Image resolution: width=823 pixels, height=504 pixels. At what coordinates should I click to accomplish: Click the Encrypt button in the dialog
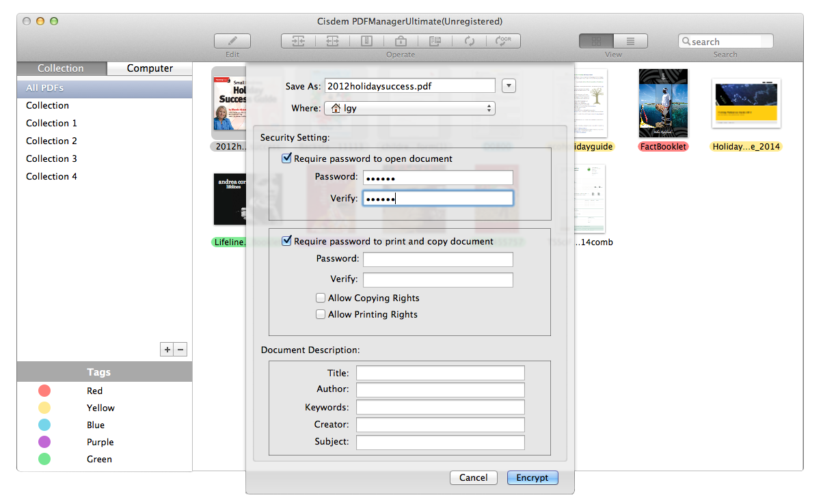click(532, 478)
